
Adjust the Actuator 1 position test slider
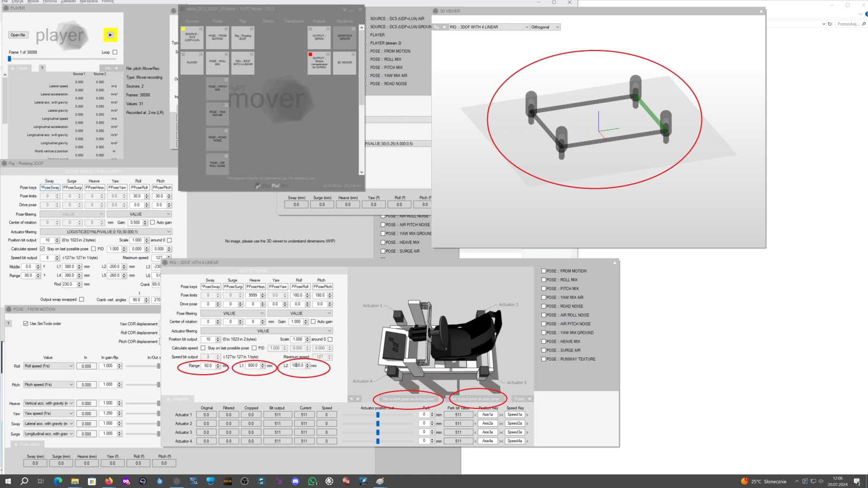point(378,415)
